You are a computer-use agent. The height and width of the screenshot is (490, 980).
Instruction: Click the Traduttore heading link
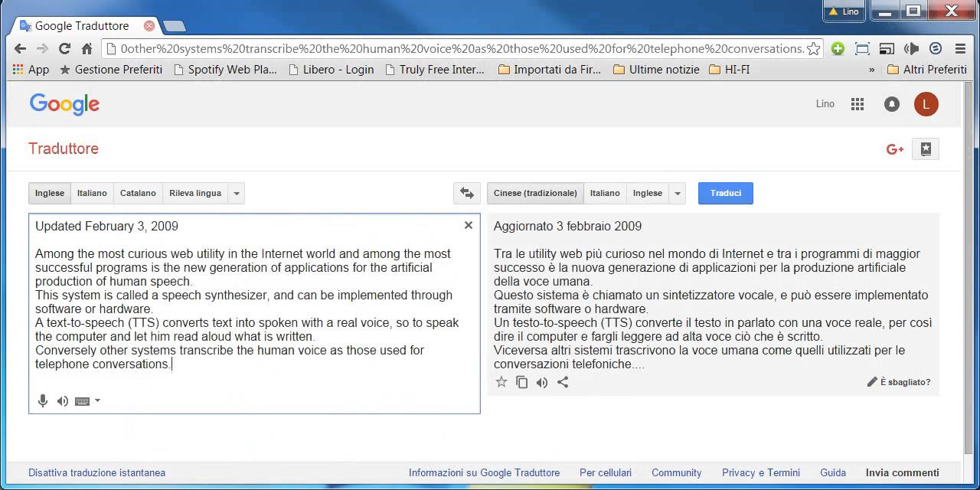[x=64, y=149]
